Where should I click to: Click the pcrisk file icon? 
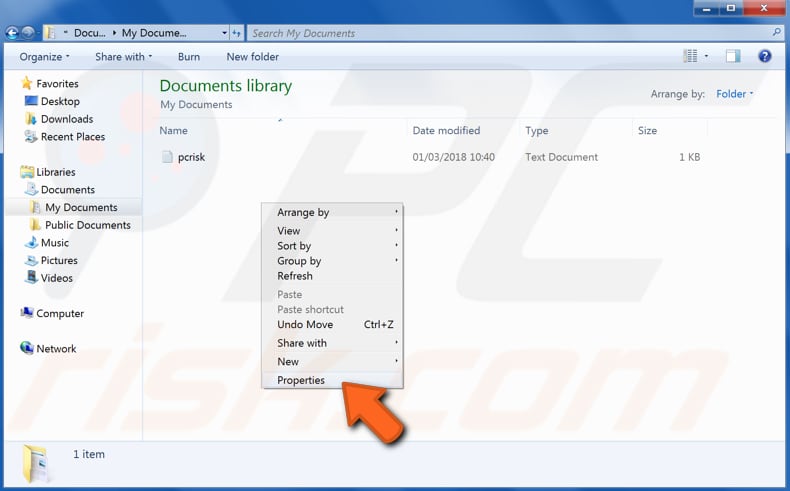(x=167, y=157)
